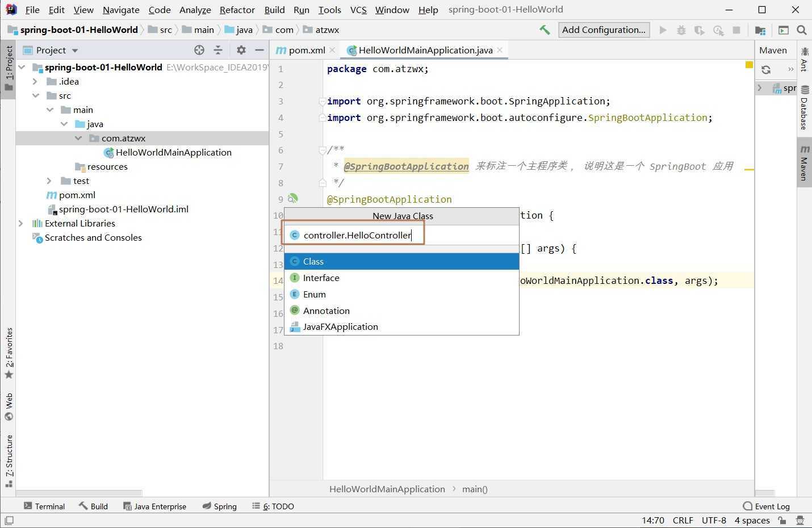Click tool windows toggle icon bottom-left
The image size is (812, 528).
9,520
